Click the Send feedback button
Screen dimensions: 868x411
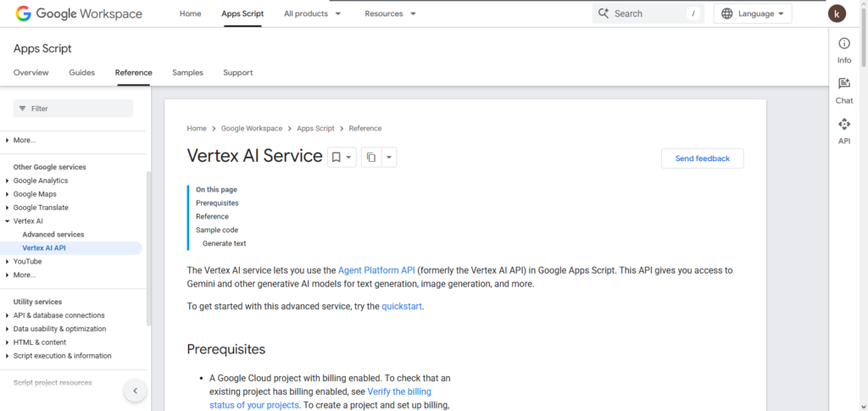(703, 158)
